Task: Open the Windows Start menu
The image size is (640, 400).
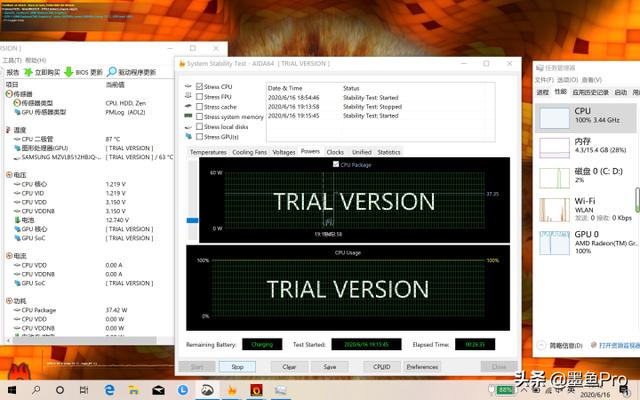Action: pyautogui.click(x=12, y=390)
